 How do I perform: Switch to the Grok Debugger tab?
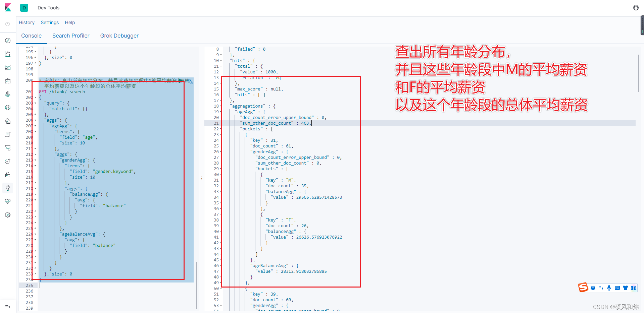click(x=119, y=36)
